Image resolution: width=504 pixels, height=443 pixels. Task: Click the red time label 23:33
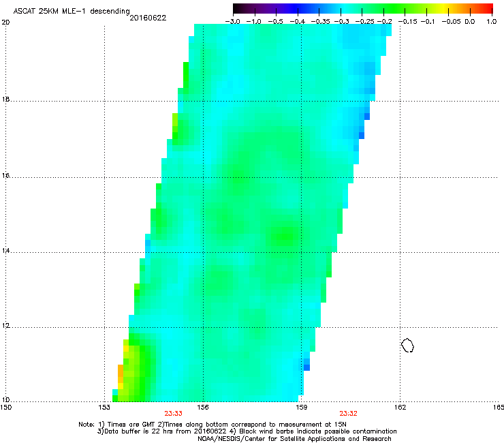173,414
